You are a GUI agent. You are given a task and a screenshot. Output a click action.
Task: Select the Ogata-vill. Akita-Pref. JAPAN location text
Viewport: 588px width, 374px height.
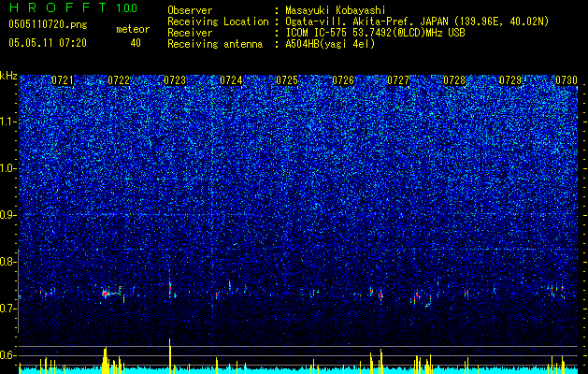tap(417, 22)
